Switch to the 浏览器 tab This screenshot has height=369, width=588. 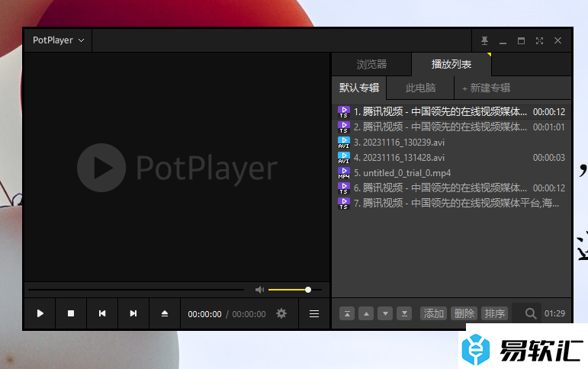click(371, 64)
